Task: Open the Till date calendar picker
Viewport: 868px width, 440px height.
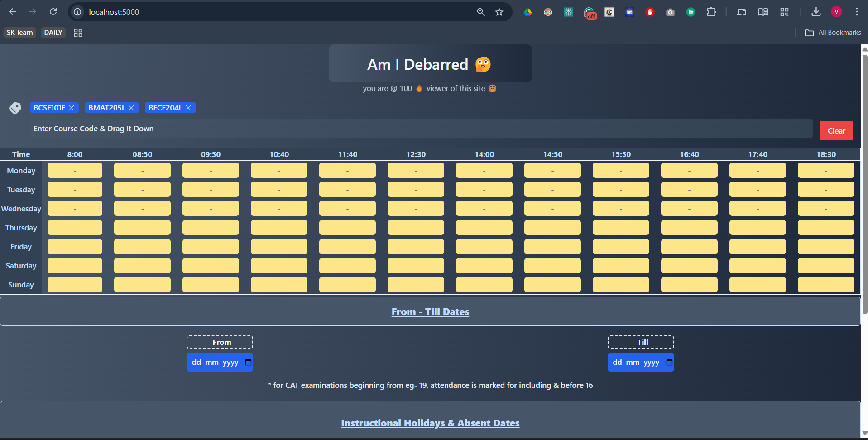Action: tap(669, 362)
